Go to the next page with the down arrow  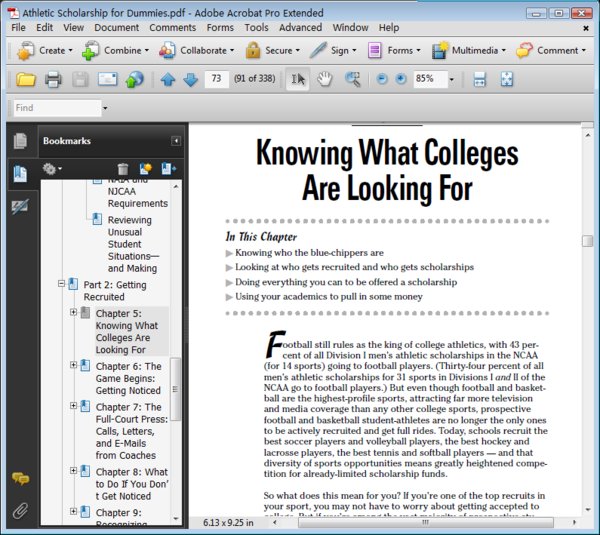[189, 79]
